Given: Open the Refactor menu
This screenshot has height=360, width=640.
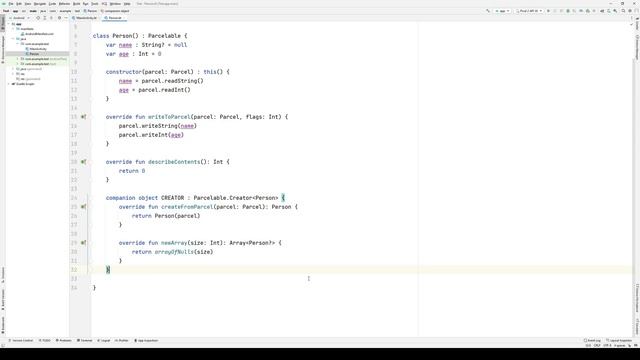Looking at the screenshot, I should pyautogui.click(x=64, y=4).
